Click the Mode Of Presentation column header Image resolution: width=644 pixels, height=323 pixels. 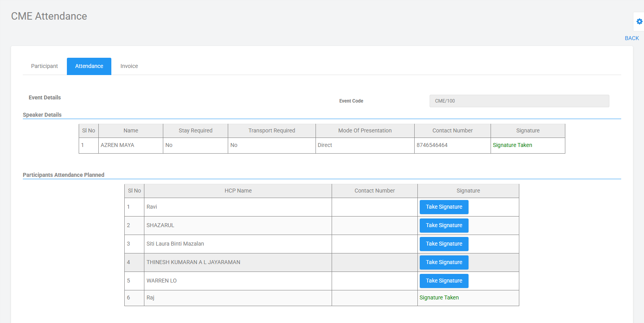pos(365,131)
